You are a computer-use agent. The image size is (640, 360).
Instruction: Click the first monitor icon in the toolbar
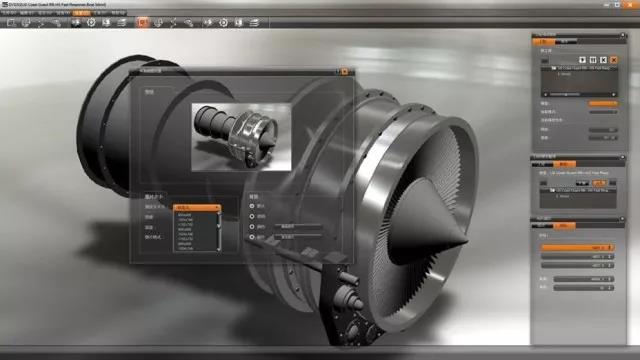point(11,23)
